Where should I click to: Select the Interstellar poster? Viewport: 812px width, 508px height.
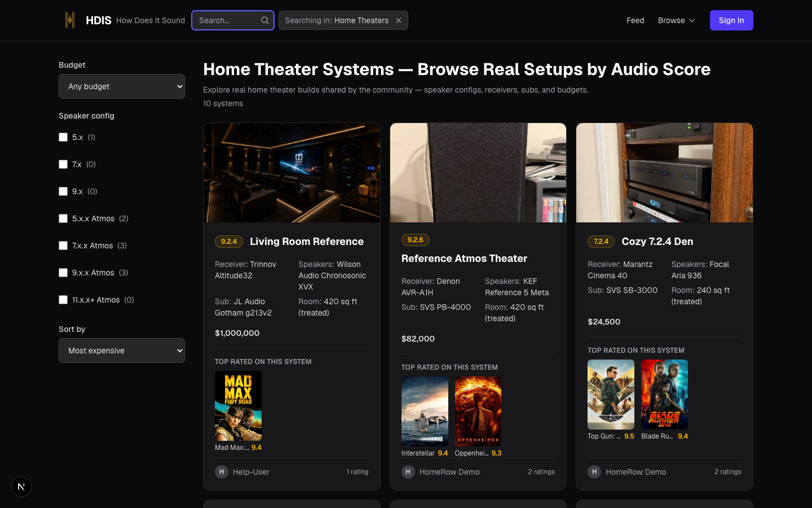[x=425, y=411]
